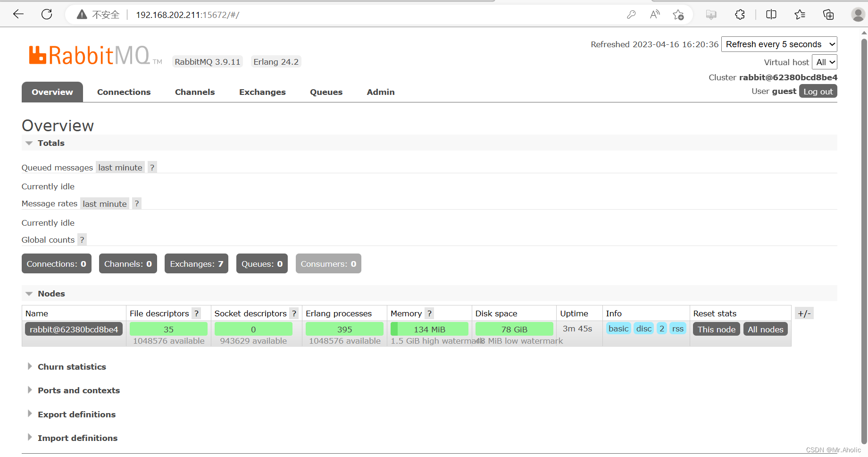Open the Virtual host dropdown

[824, 62]
